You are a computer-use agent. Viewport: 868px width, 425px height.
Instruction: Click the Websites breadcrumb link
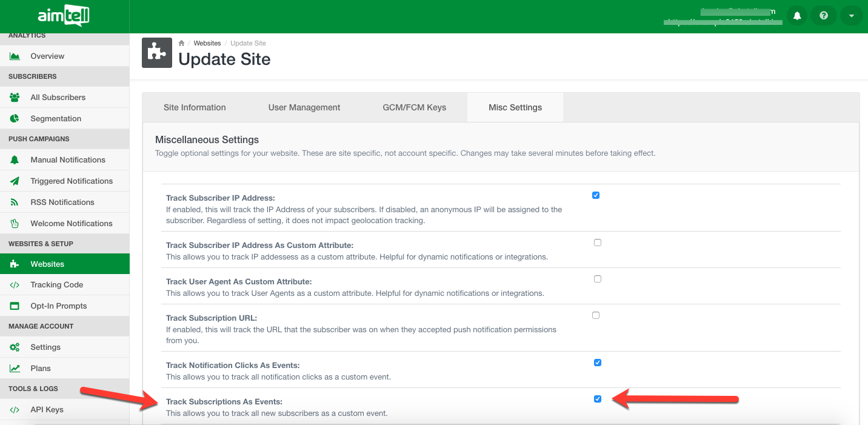[207, 43]
